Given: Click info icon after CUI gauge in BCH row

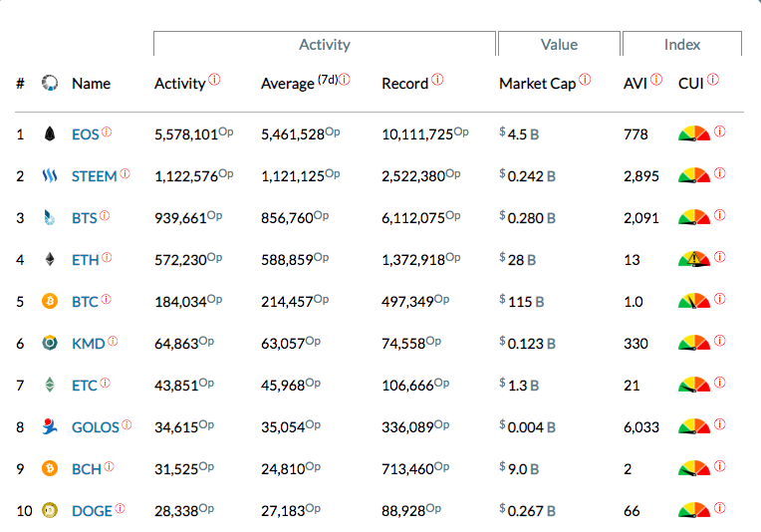Looking at the screenshot, I should click(720, 466).
